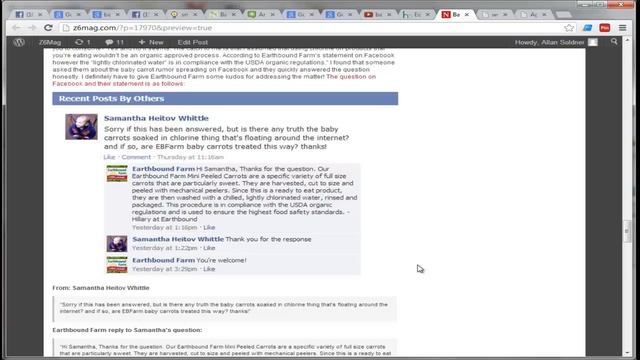
Task: Click the Samantha Heitov Whittle name above the question
Action: tap(156, 118)
